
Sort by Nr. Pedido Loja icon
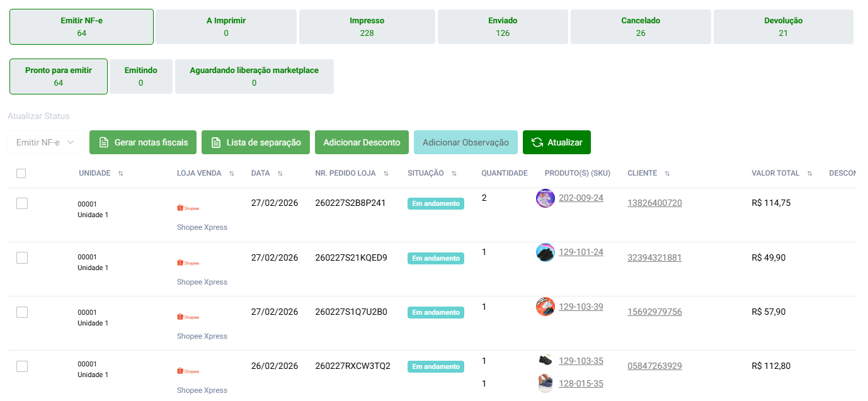coord(385,173)
